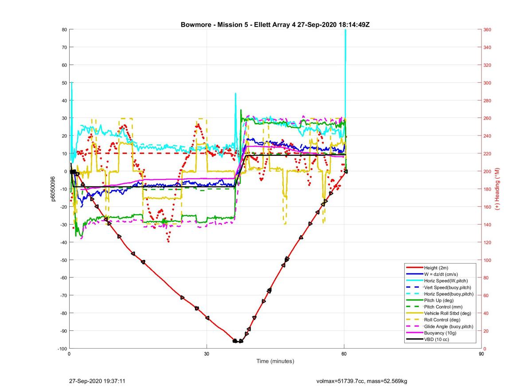Click the '(+) Heading (°M)' axis label
This screenshot has height=392, width=532.
[497, 189]
